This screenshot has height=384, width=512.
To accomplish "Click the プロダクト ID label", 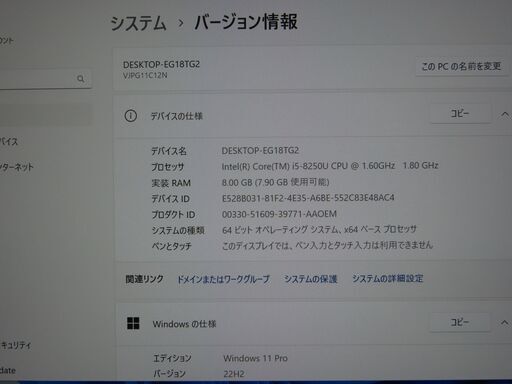I will pyautogui.click(x=173, y=215).
